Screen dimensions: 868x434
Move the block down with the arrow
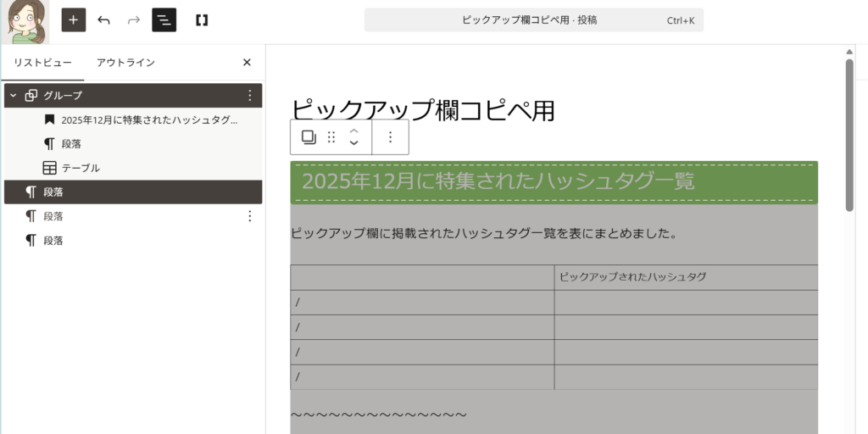coord(354,144)
